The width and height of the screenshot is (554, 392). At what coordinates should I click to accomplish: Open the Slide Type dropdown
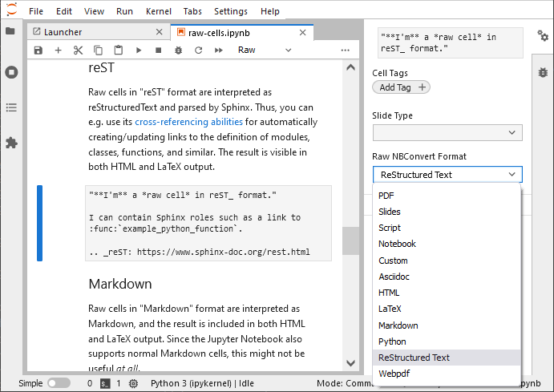[x=447, y=132]
